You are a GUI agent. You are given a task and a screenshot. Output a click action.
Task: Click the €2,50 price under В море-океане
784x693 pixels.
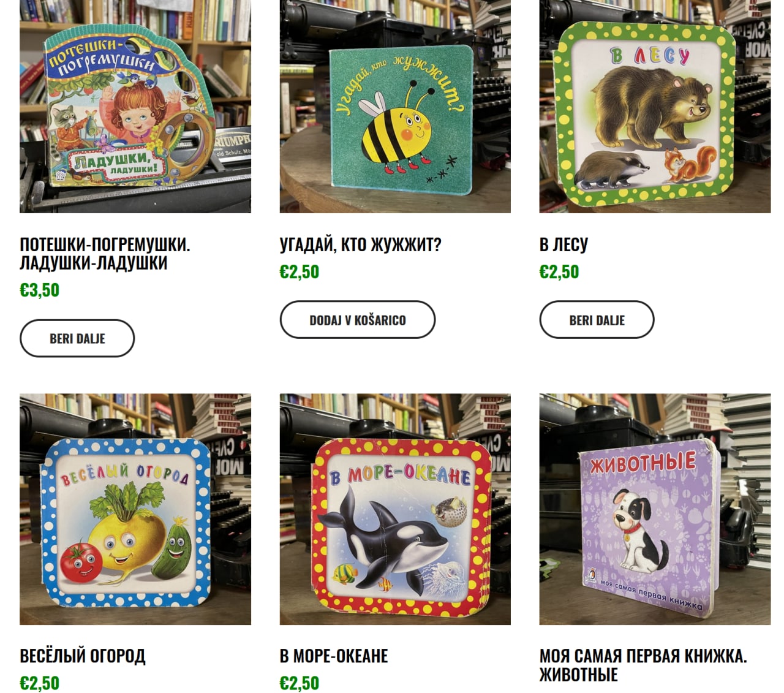pos(300,683)
